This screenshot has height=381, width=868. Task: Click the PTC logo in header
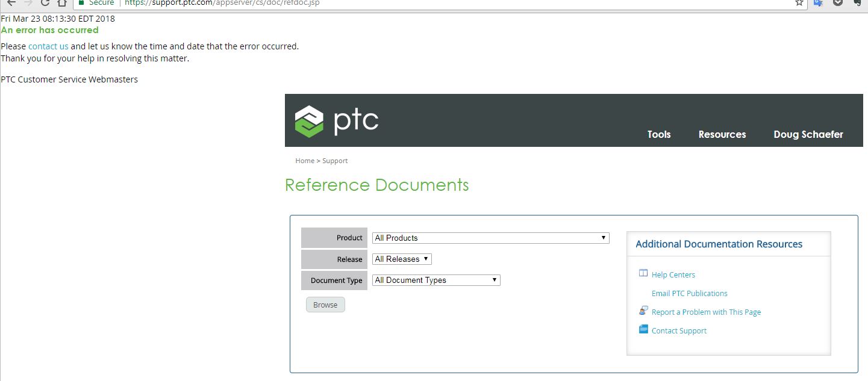coord(337,121)
